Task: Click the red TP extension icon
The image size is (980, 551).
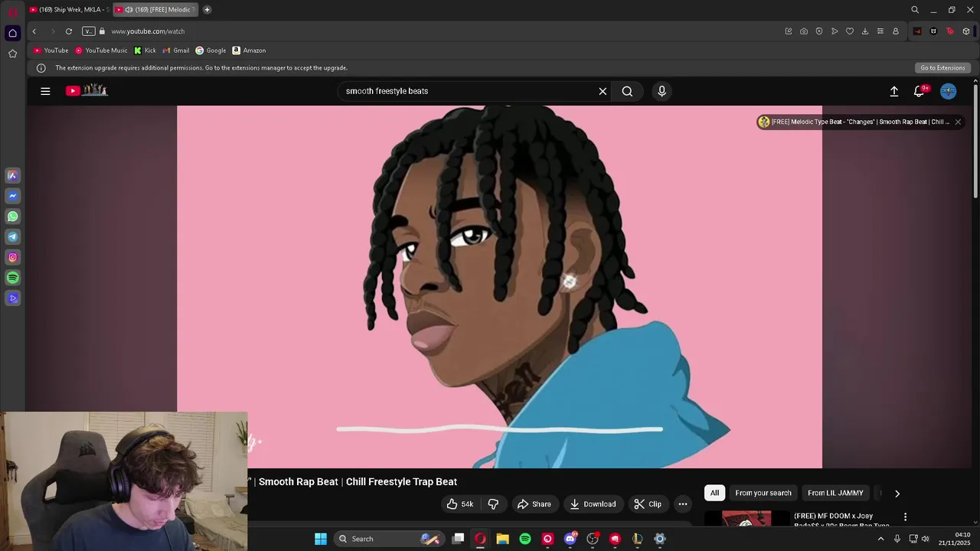Action: pyautogui.click(x=950, y=31)
